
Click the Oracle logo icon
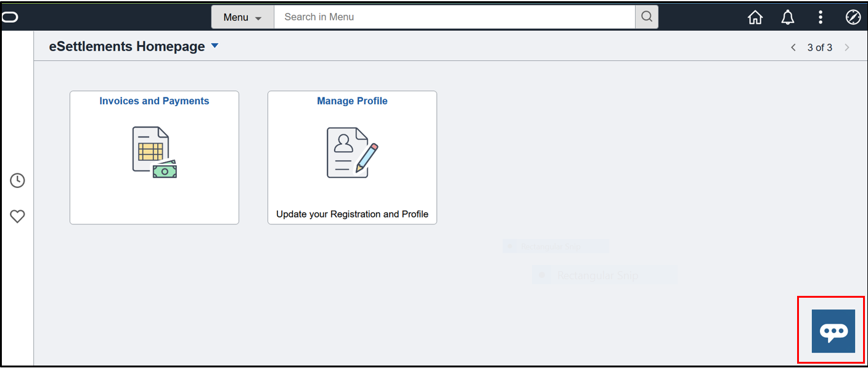point(10,17)
